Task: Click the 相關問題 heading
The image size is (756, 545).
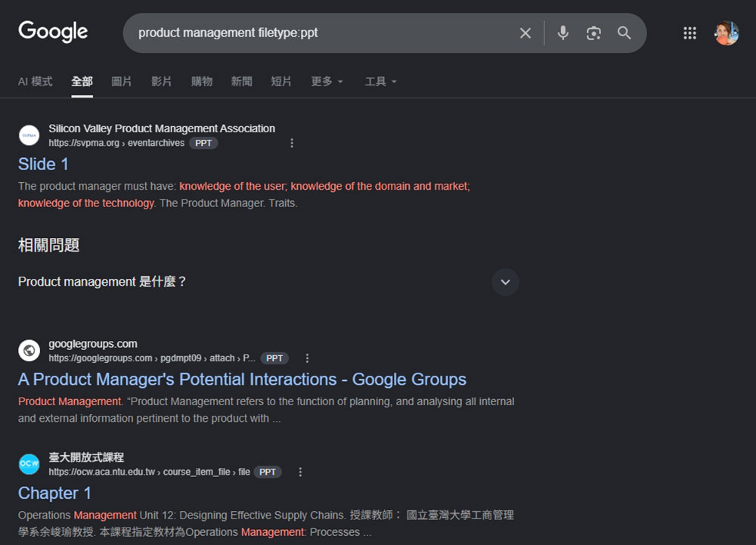Action: point(48,245)
